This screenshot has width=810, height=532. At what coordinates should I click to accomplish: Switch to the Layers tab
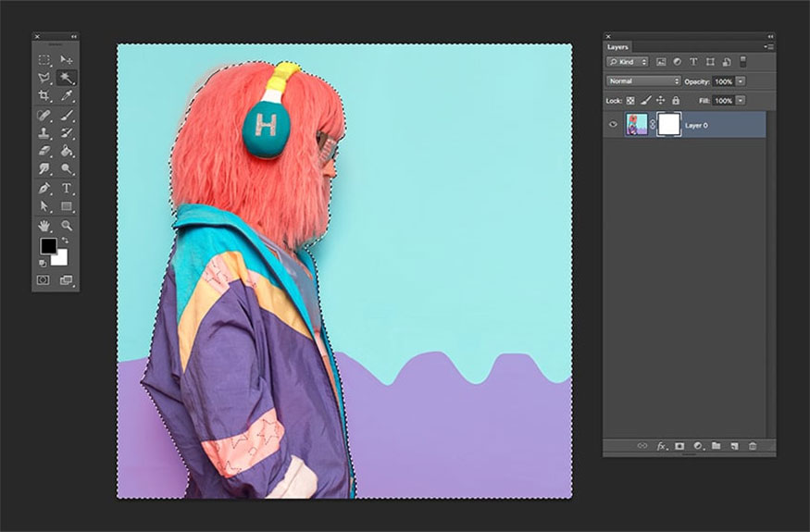(x=617, y=46)
